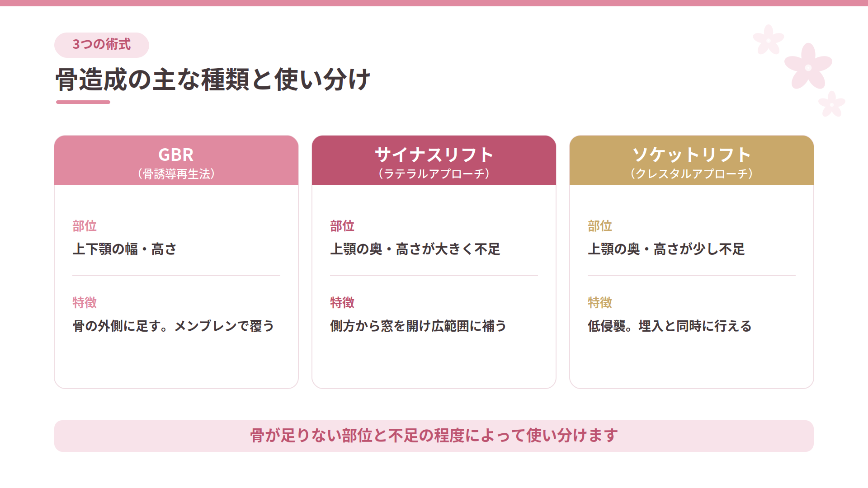Click the 部位 label in the GBR card
The height and width of the screenshot is (488, 868).
(x=85, y=226)
